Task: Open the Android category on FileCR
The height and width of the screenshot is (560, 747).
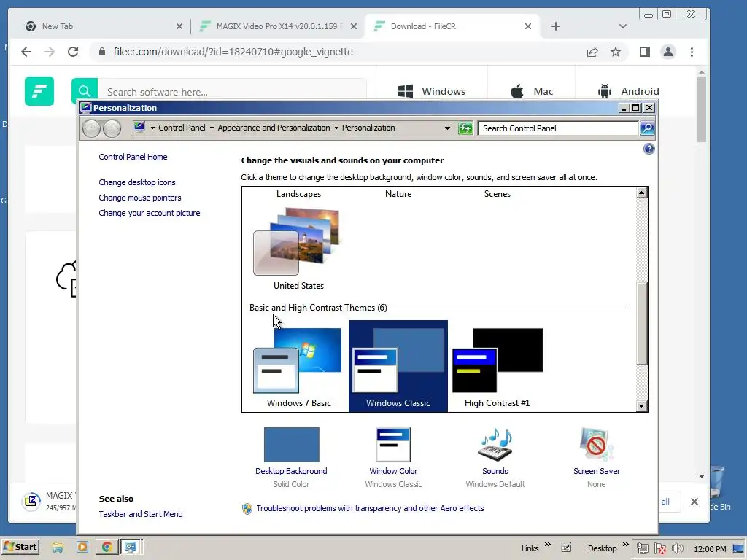Action: tap(628, 91)
